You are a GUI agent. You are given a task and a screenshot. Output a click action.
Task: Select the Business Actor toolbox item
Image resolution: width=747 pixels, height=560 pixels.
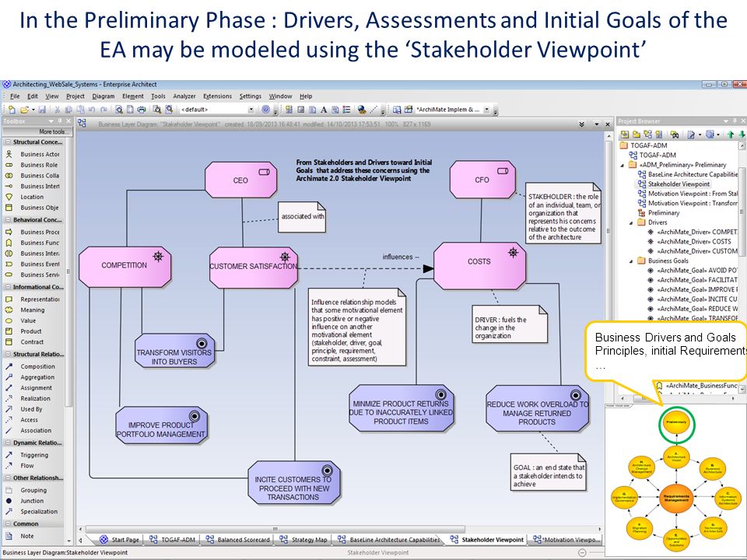tap(33, 154)
